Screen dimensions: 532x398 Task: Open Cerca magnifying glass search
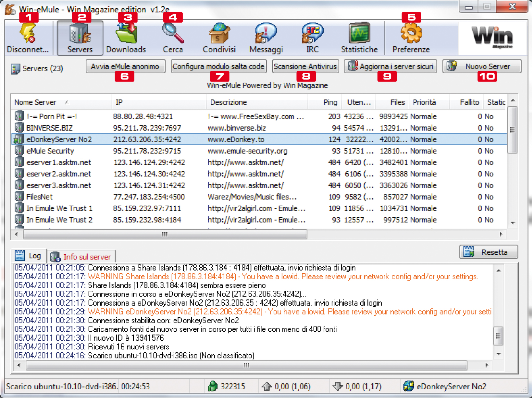point(173,33)
